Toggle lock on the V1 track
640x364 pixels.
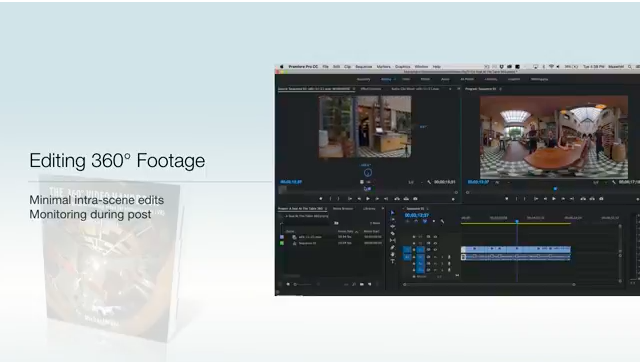tap(414, 249)
